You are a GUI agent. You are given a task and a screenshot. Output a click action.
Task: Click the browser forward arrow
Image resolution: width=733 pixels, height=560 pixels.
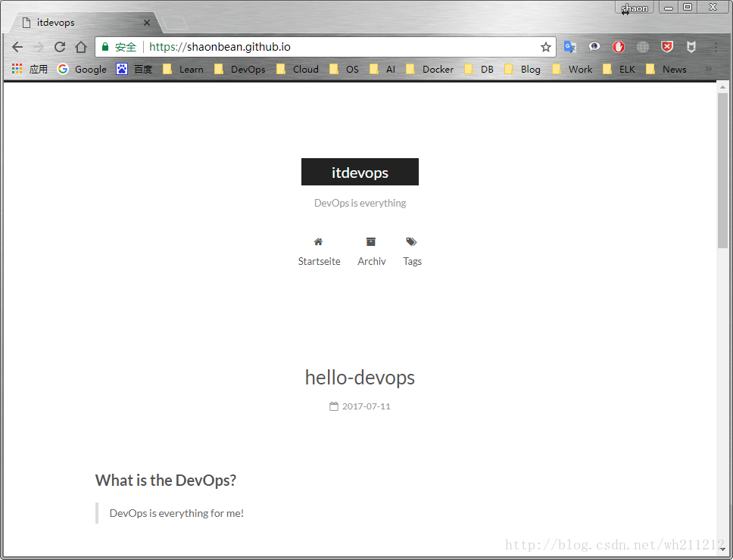(x=39, y=47)
